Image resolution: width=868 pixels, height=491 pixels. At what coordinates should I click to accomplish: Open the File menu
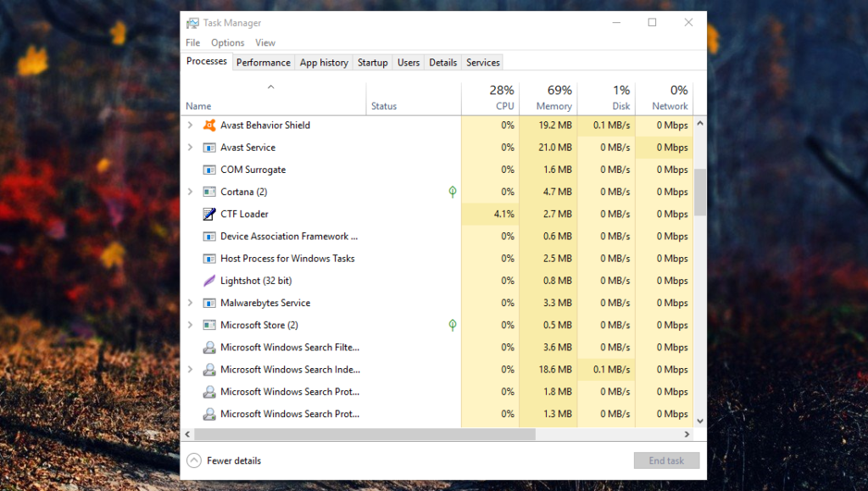(x=192, y=42)
